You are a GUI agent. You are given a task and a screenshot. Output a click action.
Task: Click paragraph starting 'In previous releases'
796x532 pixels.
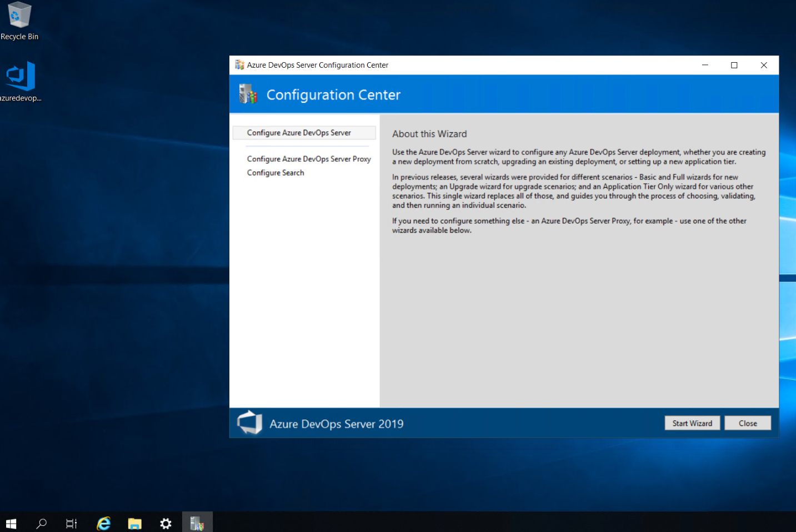tap(574, 191)
